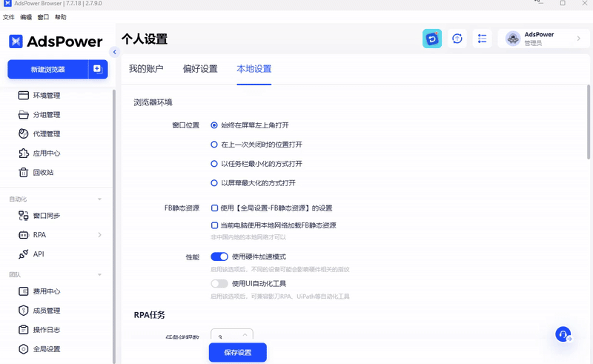Open 全局设置 hexagon icon
Screen dimensions: 593x364
24,349
